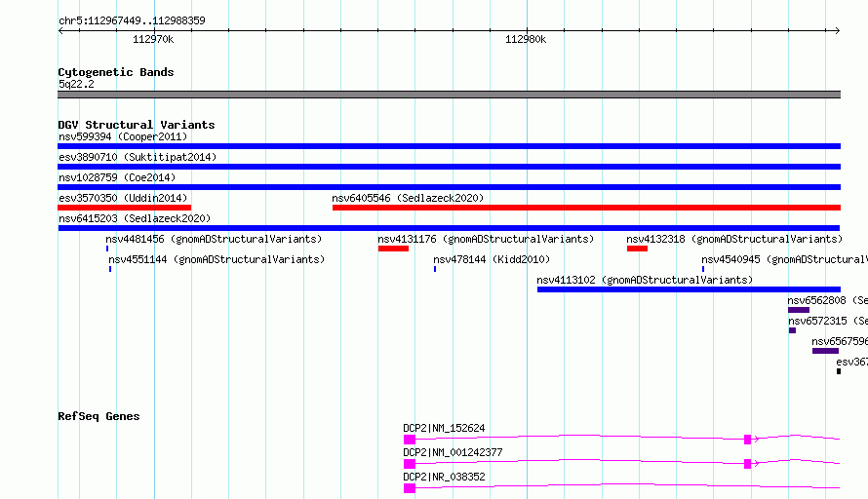The width and height of the screenshot is (868, 499).
Task: Click the nsv4481456 small blue marker
Action: tap(107, 249)
